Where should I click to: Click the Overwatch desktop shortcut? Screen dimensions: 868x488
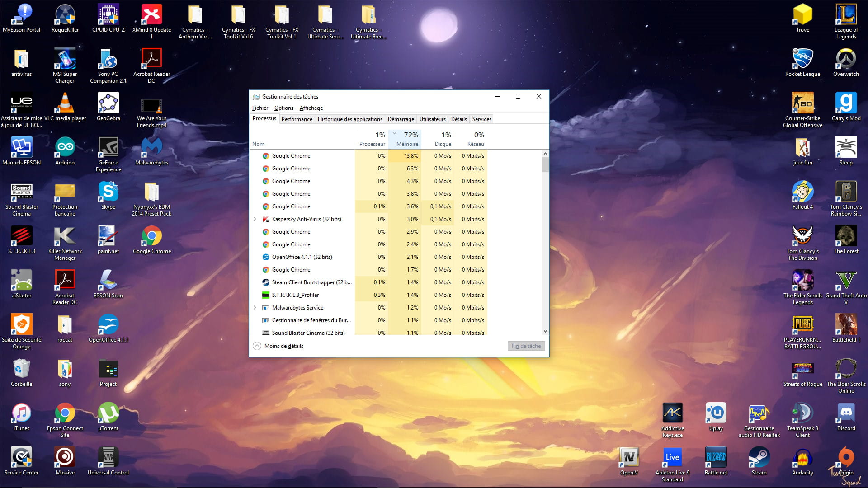tap(846, 60)
